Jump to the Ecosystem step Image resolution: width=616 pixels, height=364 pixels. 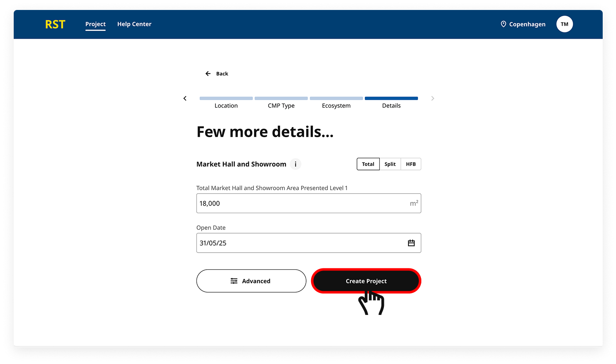(x=336, y=103)
